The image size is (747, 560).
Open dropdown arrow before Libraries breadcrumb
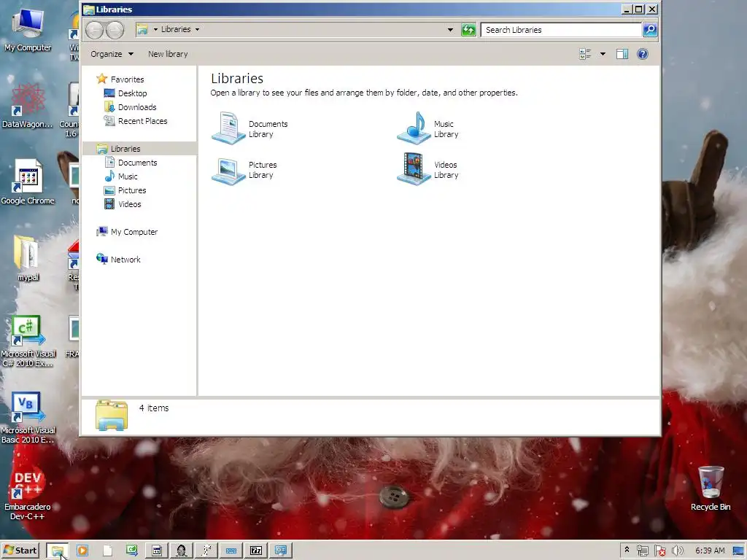(x=155, y=29)
